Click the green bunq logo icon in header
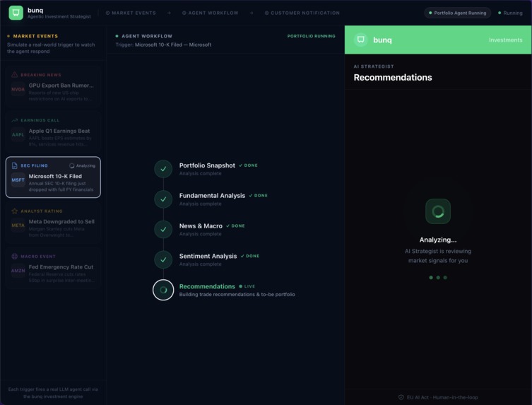The height and width of the screenshot is (405, 532). tap(16, 13)
